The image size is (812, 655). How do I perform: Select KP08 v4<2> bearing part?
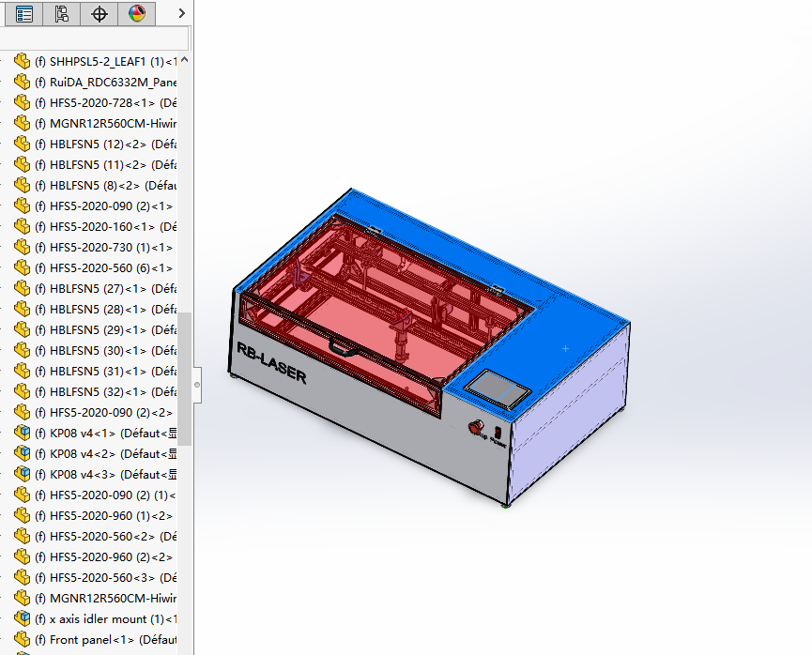(105, 454)
